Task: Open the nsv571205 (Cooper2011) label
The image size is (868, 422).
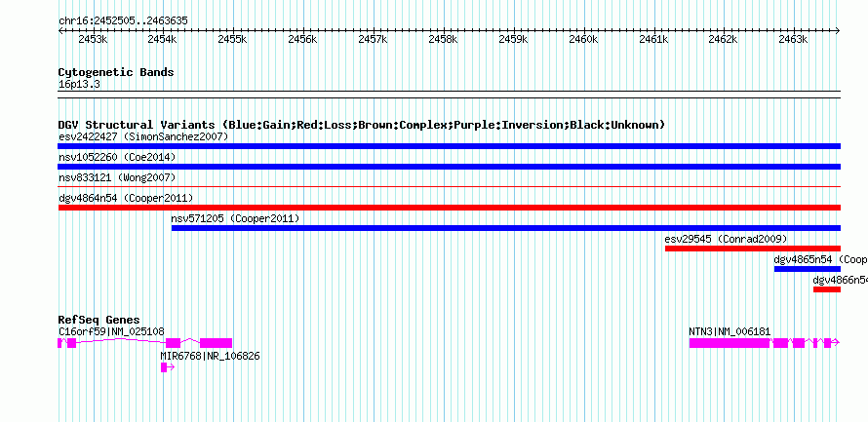Action: [x=235, y=218]
